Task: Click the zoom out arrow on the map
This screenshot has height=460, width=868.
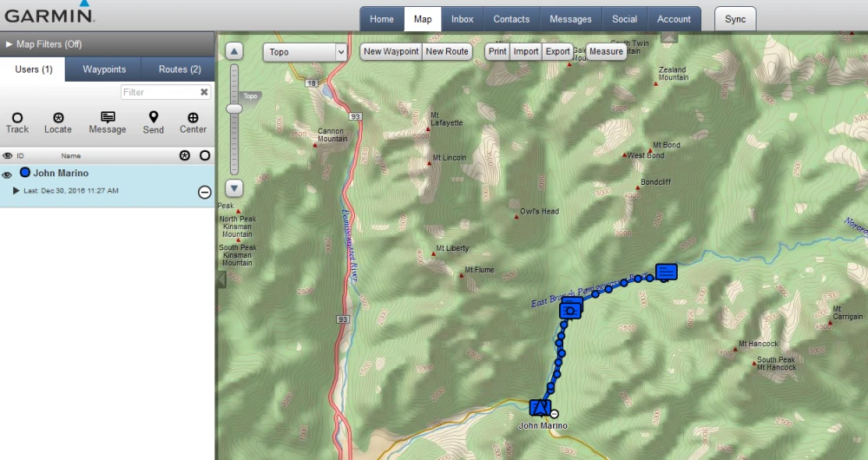Action: (234, 187)
